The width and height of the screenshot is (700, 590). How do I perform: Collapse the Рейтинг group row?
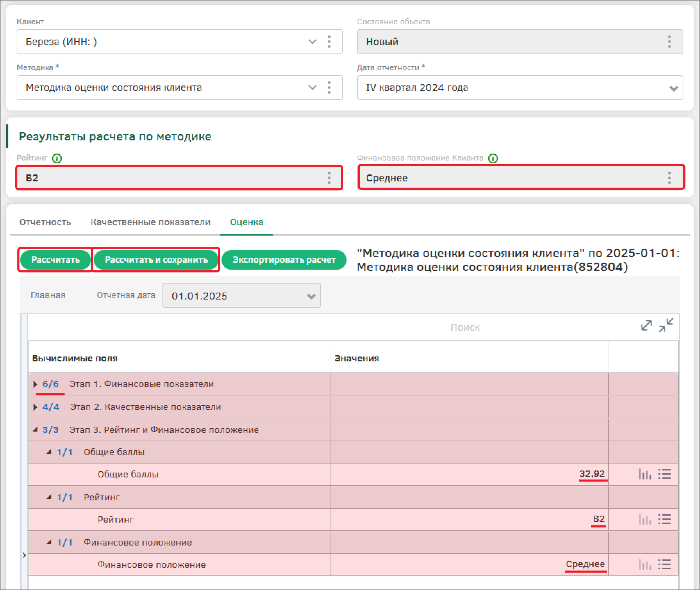click(49, 497)
